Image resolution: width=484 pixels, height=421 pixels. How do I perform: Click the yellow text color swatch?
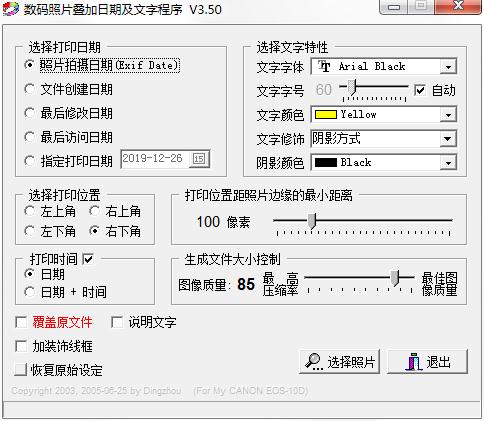(326, 115)
